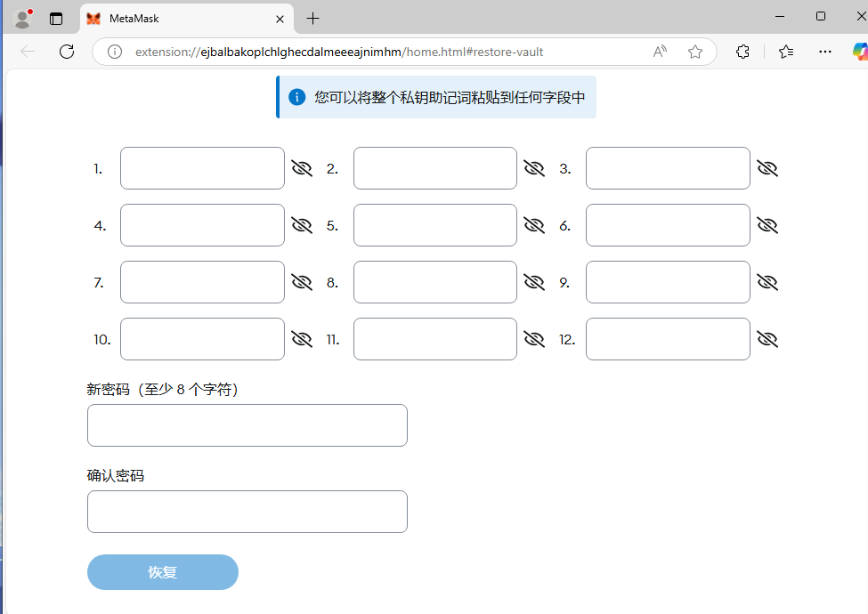Click seed phrase word 2 input

[434, 168]
